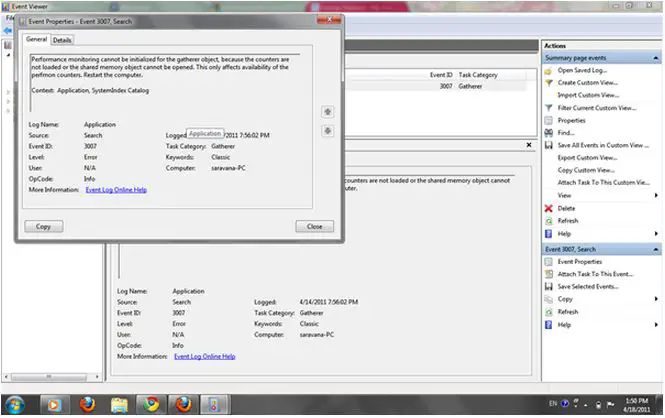The image size is (665, 418).
Task: Open the Windows Start menu orb
Action: [18, 403]
